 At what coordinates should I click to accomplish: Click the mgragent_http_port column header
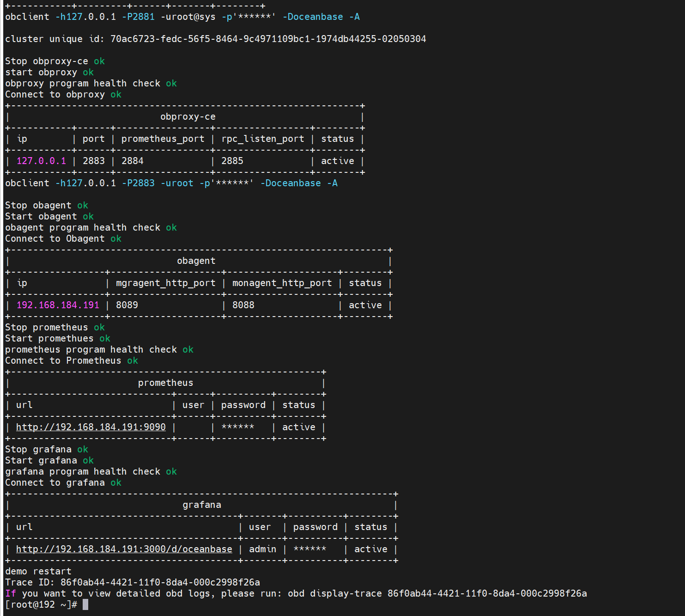[166, 283]
